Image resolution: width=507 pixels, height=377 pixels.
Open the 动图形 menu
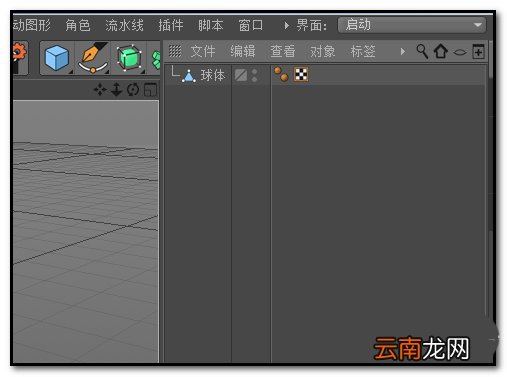point(32,25)
